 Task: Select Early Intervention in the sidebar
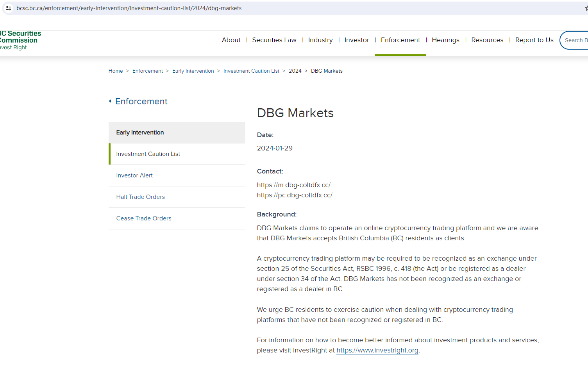pos(140,132)
